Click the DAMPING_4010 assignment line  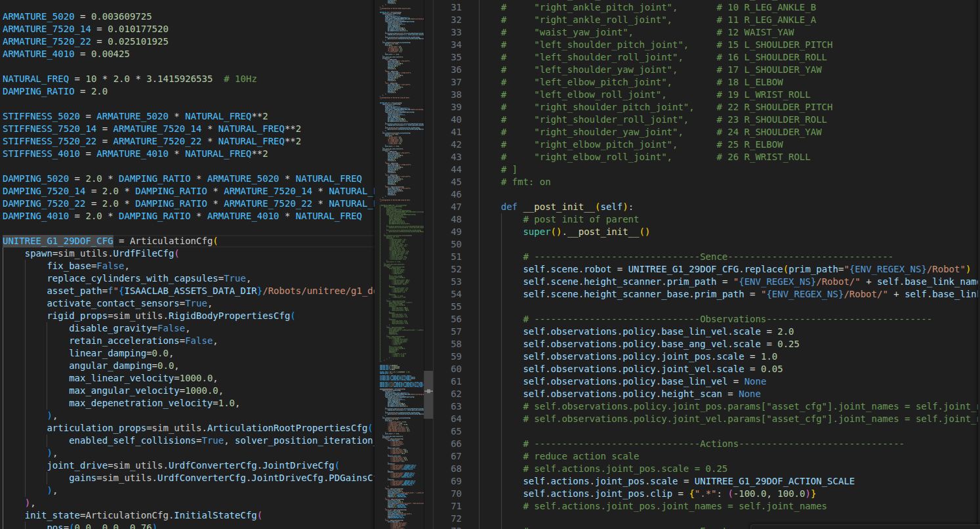182,216
